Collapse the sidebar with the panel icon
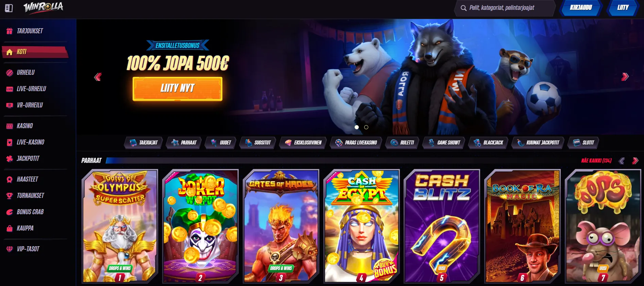The width and height of the screenshot is (644, 286). [x=9, y=8]
